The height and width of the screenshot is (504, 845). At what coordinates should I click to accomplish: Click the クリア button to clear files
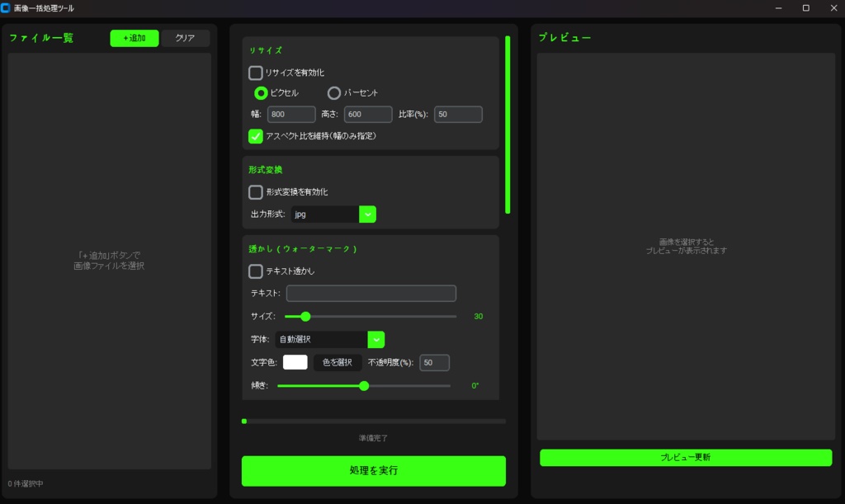click(x=185, y=38)
